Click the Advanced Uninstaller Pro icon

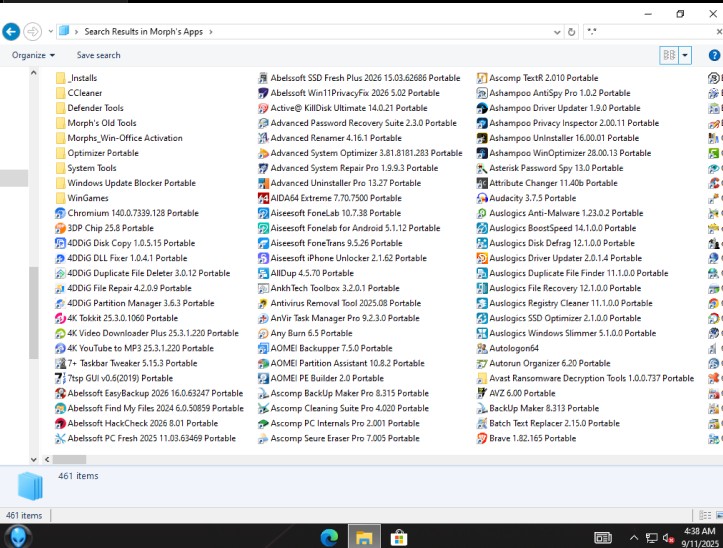[263, 183]
